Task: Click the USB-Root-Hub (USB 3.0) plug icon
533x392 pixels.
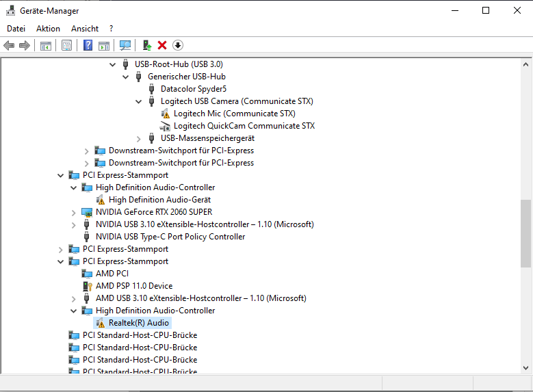Action: [125, 64]
